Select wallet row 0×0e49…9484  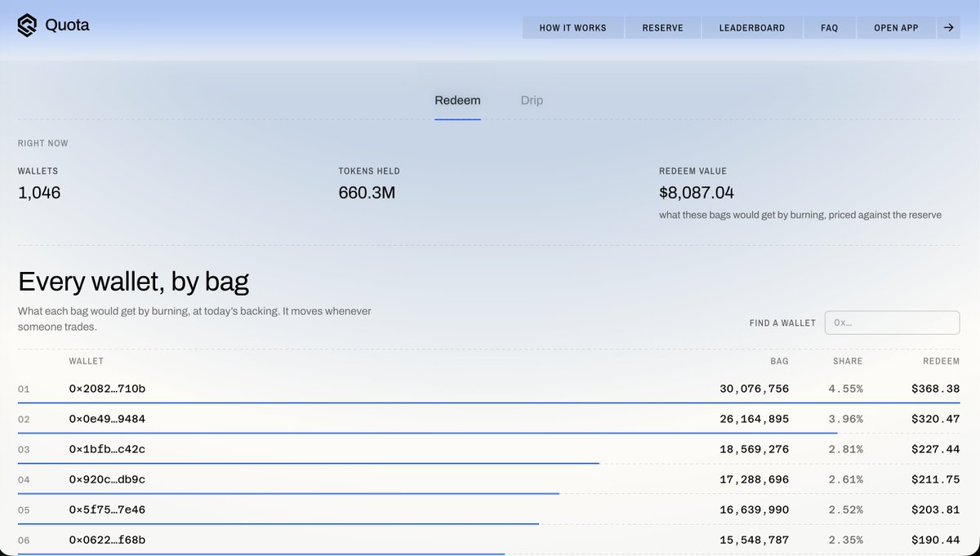(x=488, y=419)
